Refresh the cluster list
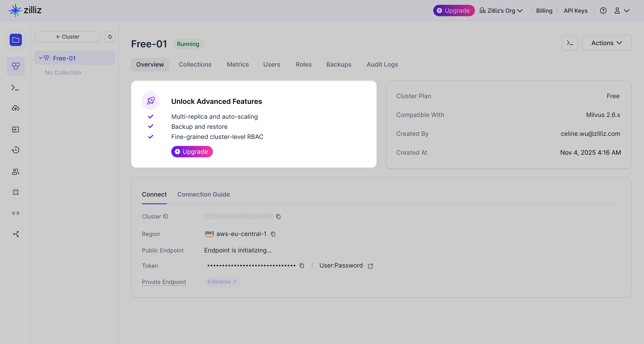Viewport: 644px width, 344px height. coord(110,37)
